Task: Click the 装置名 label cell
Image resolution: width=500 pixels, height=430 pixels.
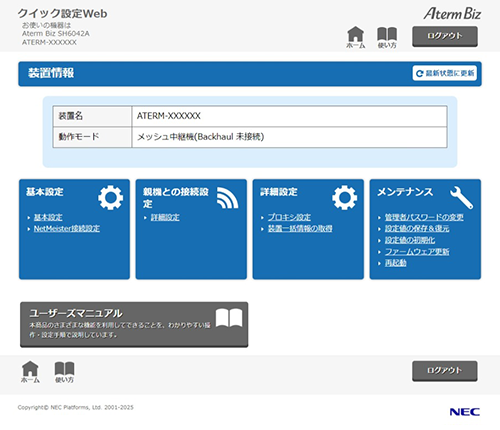Action: tap(92, 116)
